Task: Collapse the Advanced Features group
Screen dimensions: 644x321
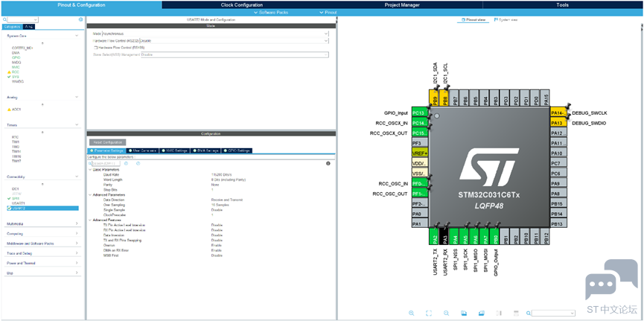Action: (x=90, y=220)
